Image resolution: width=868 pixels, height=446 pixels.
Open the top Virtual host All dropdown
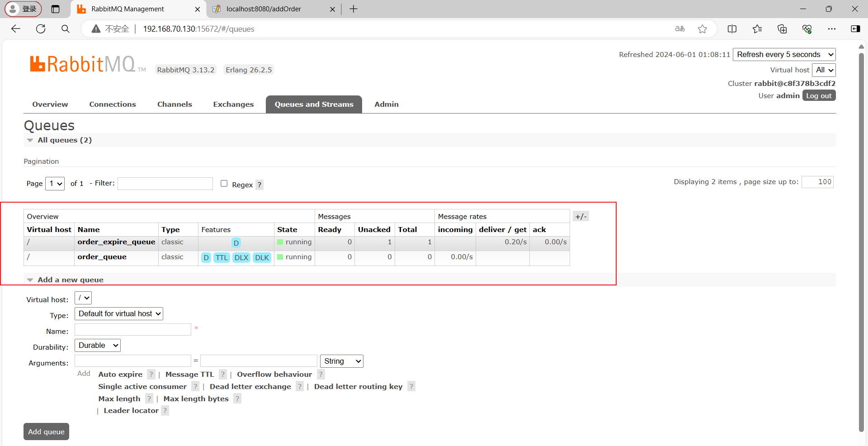click(x=824, y=70)
